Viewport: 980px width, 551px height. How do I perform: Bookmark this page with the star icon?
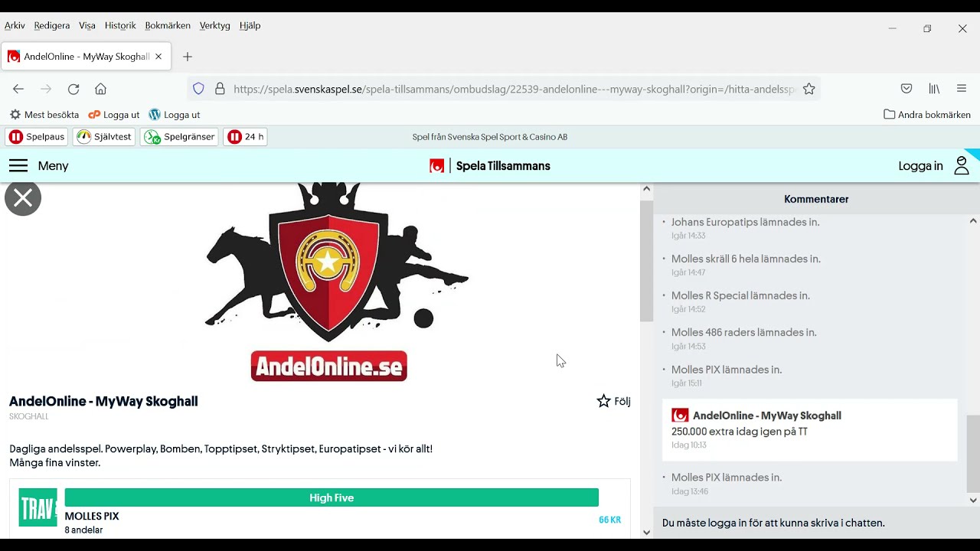(x=808, y=89)
